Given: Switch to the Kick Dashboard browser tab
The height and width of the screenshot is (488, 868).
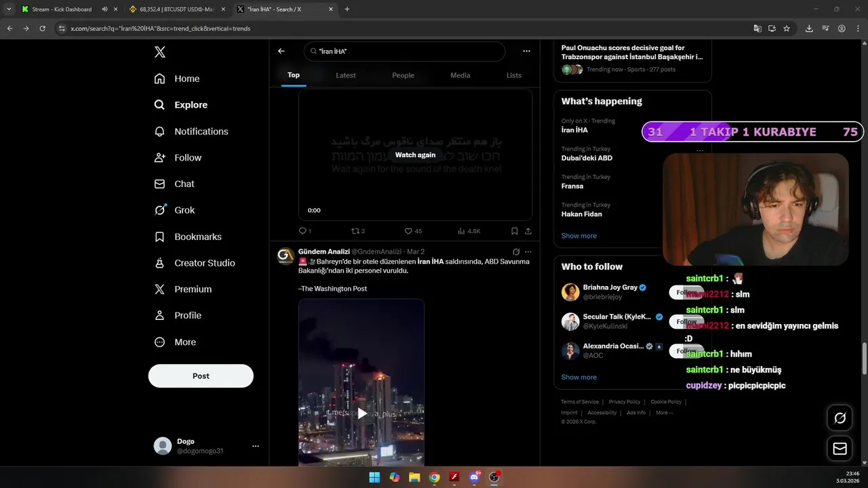Looking at the screenshot, I should tap(62, 9).
